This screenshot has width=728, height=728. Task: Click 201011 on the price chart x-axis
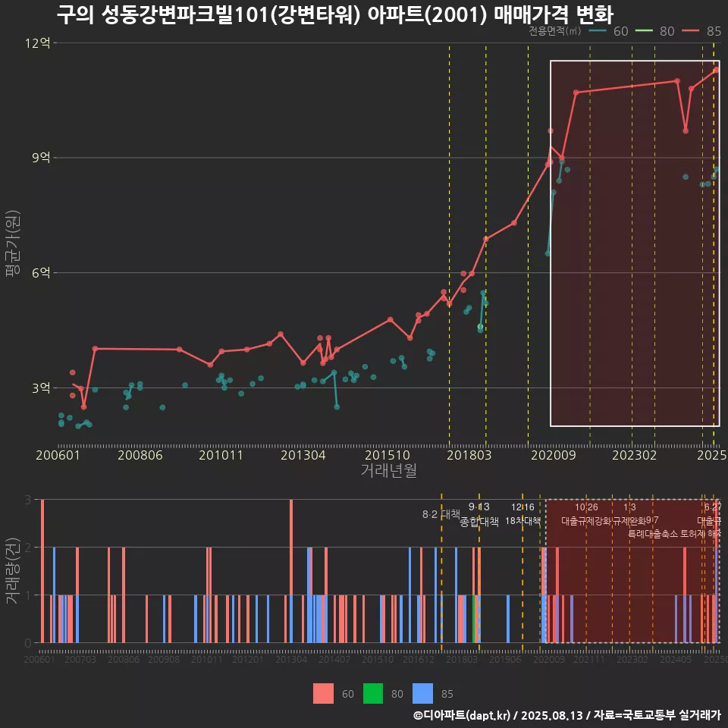click(221, 455)
